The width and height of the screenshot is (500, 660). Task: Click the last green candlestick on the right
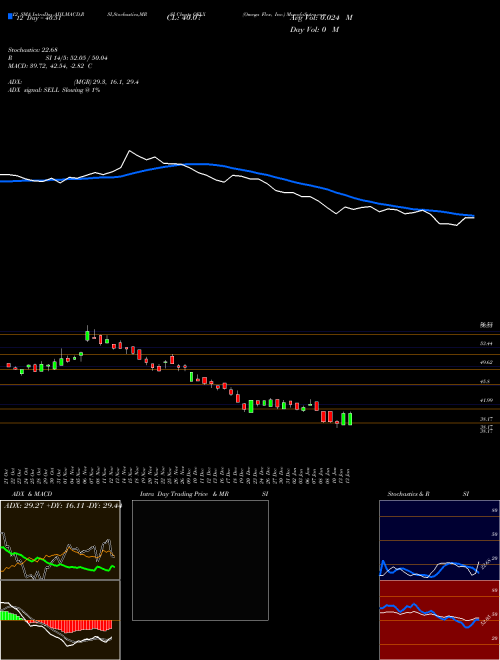click(350, 419)
